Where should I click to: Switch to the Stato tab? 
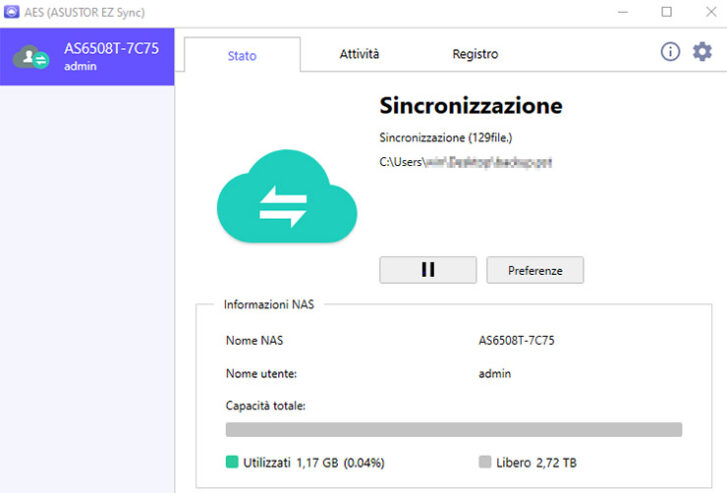coord(242,55)
